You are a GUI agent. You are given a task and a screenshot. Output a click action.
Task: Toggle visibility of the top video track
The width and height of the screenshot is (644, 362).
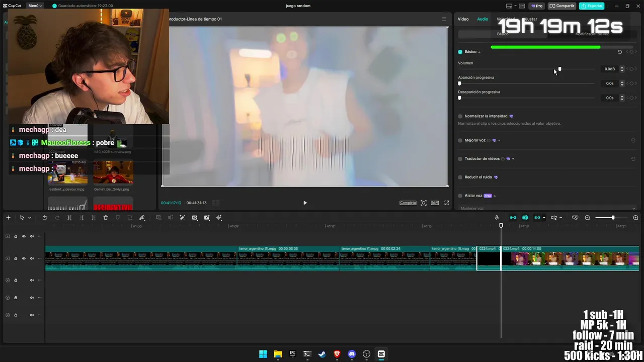(x=24, y=236)
